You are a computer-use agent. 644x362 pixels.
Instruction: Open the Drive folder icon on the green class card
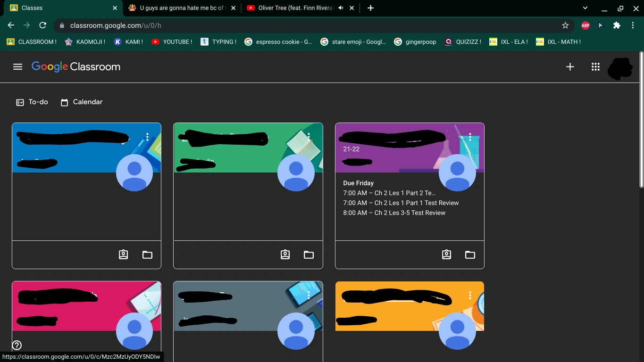point(309,254)
